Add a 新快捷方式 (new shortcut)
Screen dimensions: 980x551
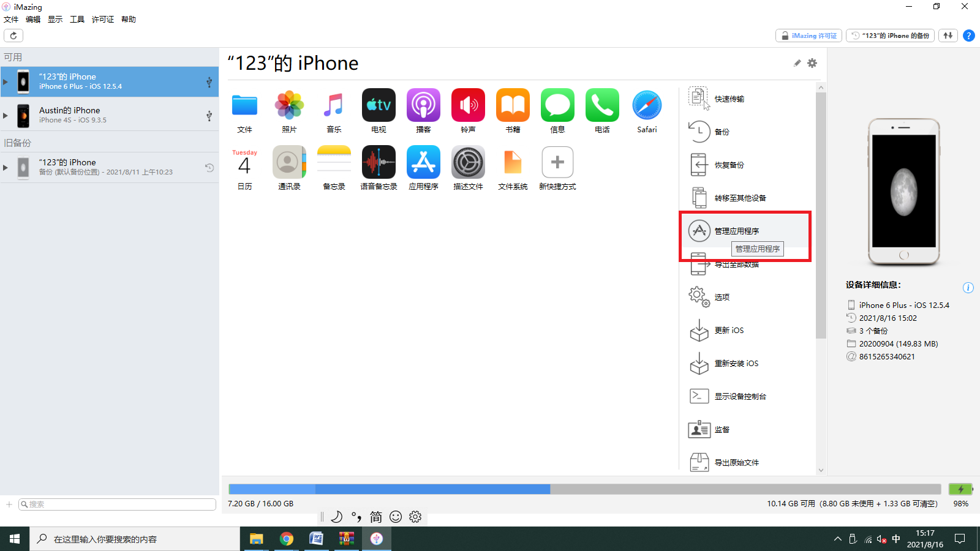click(557, 162)
